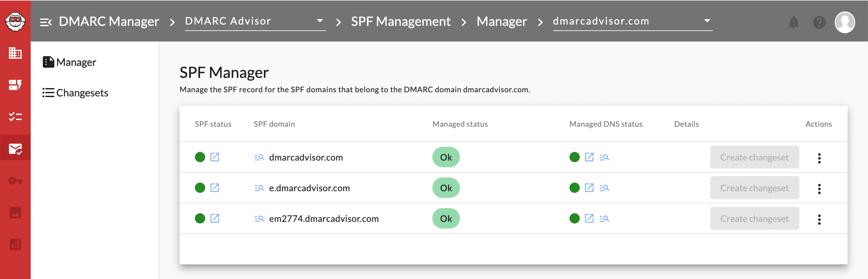Click the Details column header
This screenshot has width=868, height=279.
pos(686,124)
